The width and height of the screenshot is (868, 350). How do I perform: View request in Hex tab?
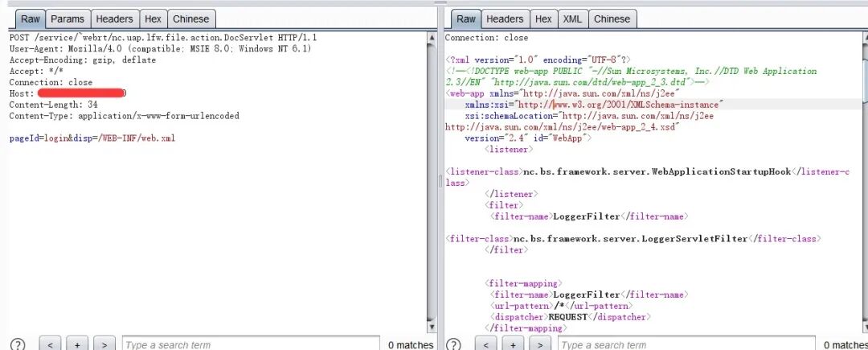point(153,19)
